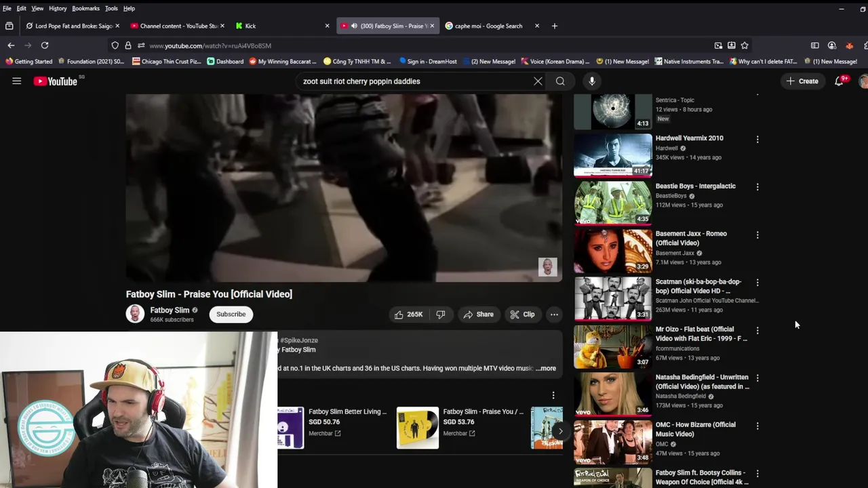
Task: Open Hardwell Yearmix 2010 thumbnail
Action: [613, 155]
